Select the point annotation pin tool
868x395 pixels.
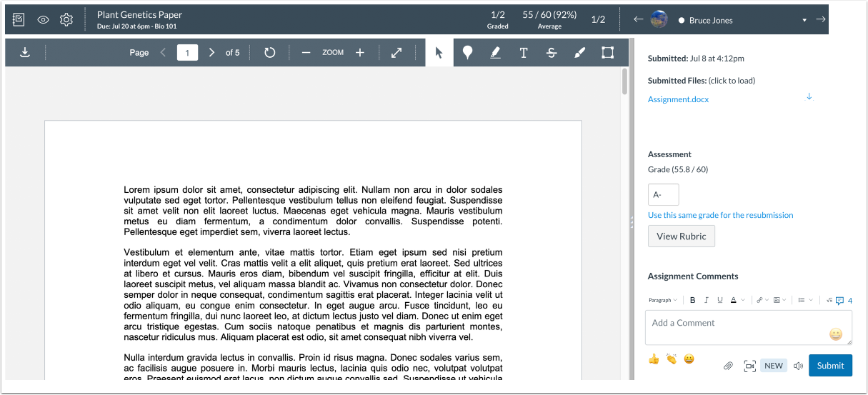pyautogui.click(x=467, y=53)
